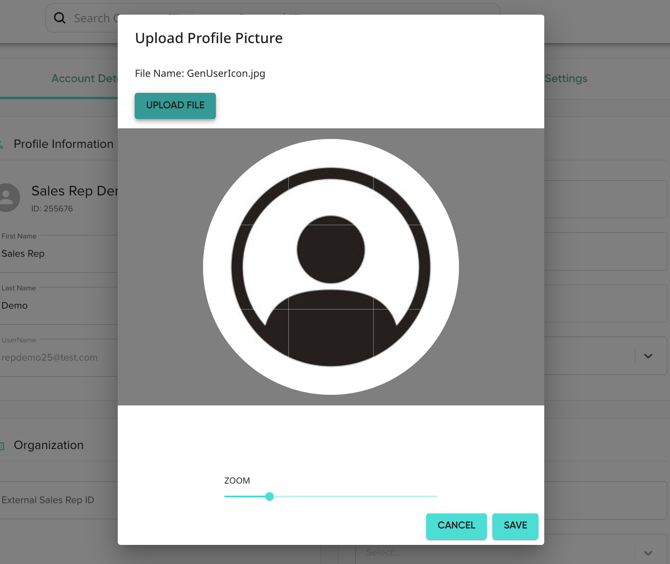Switch to the Account Details tab

(x=84, y=79)
